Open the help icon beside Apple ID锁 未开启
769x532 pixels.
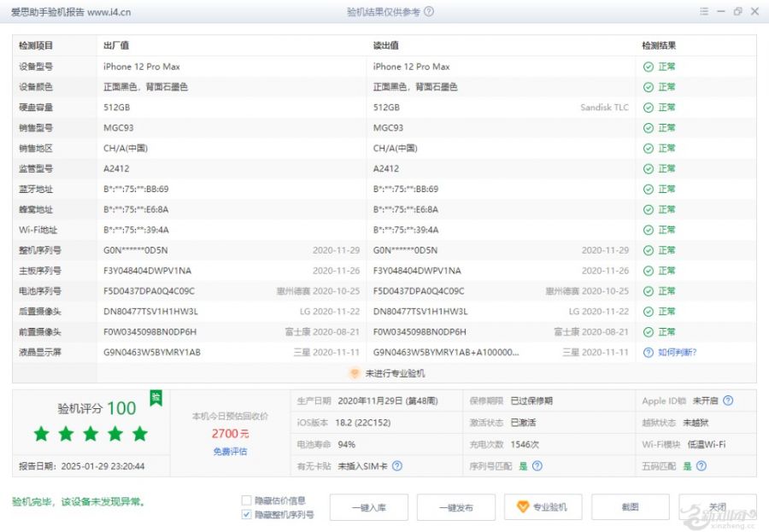728,400
